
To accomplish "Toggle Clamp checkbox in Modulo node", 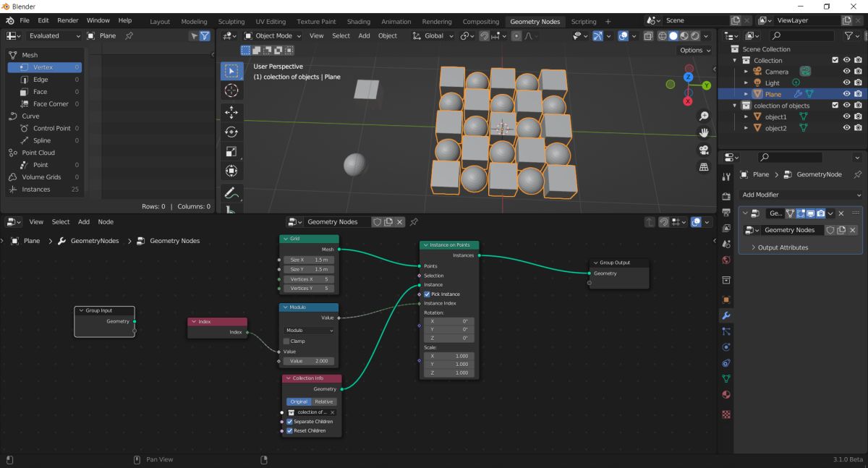I will tap(286, 341).
